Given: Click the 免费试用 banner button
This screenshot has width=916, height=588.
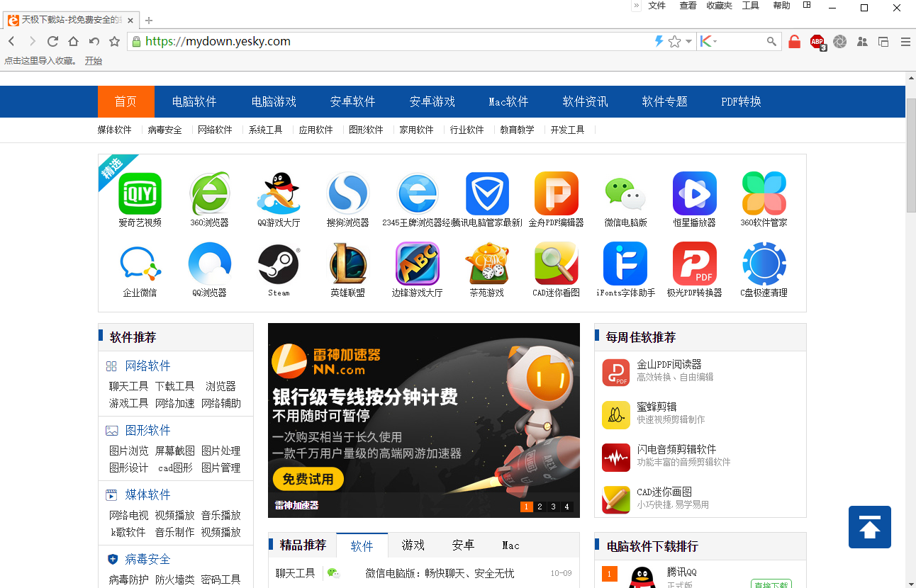Looking at the screenshot, I should point(308,480).
